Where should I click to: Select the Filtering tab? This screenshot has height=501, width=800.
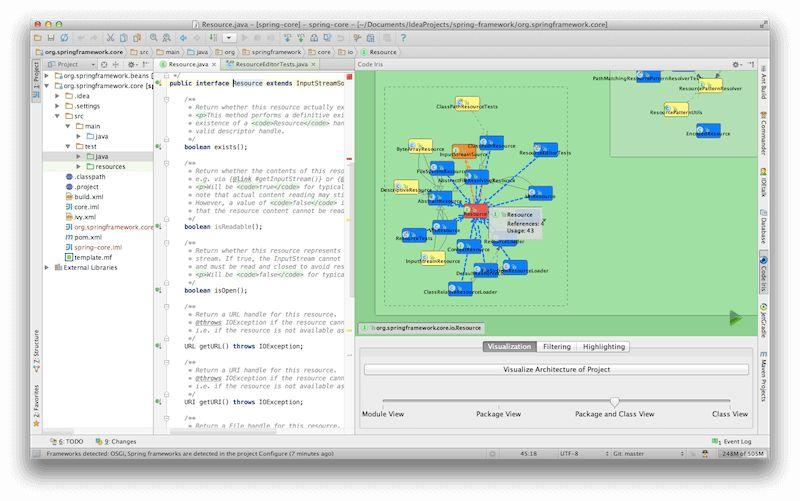(556, 346)
